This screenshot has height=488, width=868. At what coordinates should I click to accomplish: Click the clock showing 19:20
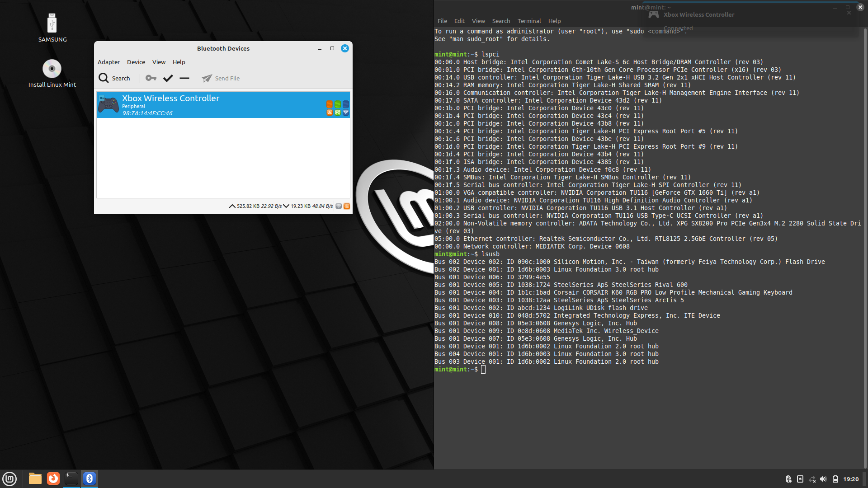tap(851, 479)
